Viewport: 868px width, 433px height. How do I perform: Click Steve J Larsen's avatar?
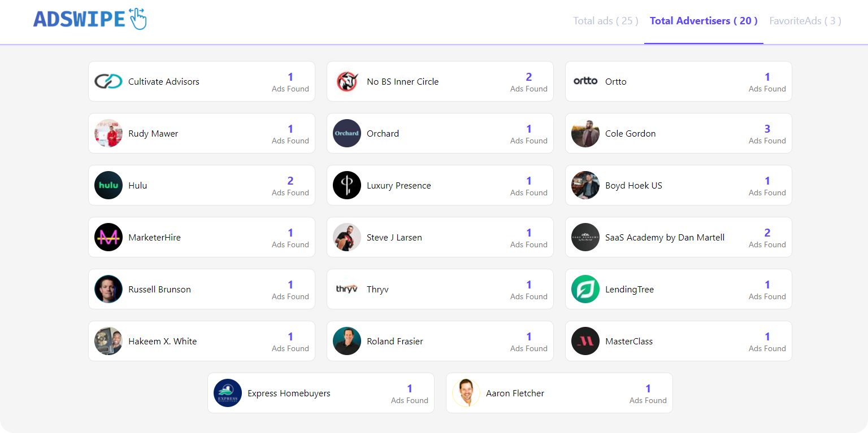[347, 237]
